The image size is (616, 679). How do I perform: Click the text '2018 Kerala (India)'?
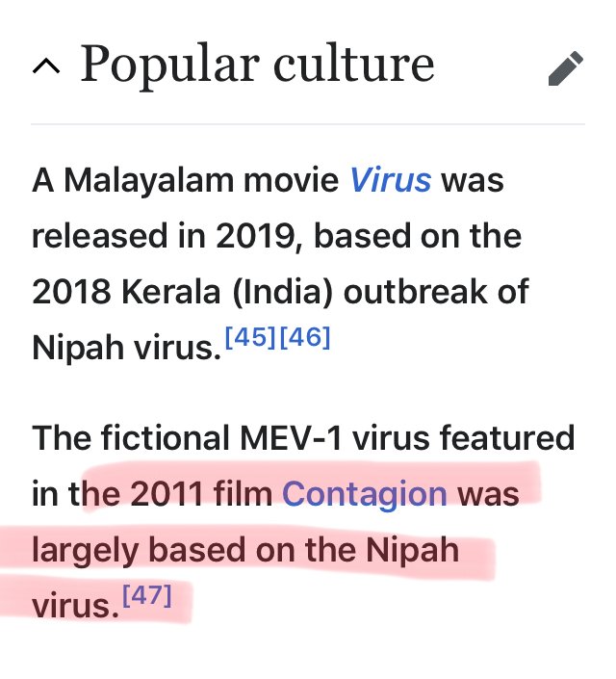[x=183, y=292]
